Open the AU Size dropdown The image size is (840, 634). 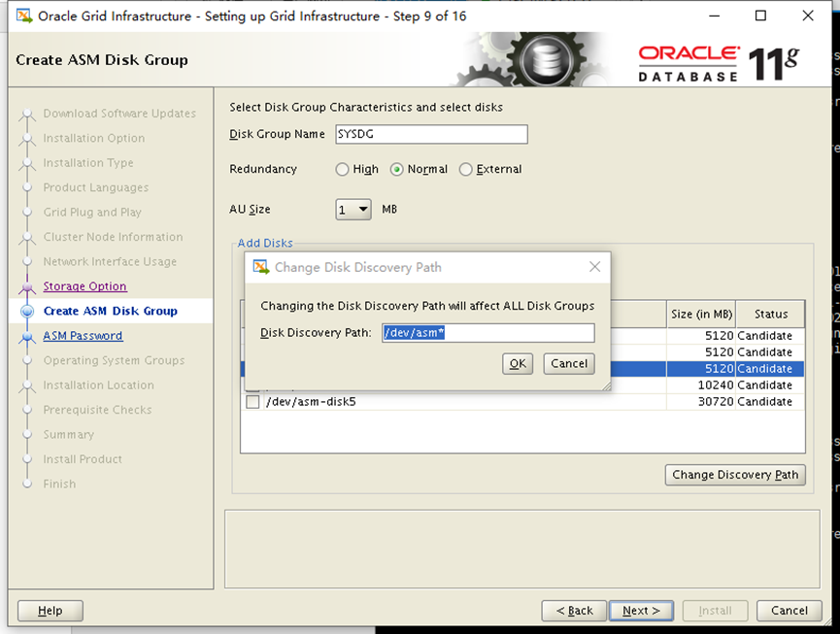[353, 210]
